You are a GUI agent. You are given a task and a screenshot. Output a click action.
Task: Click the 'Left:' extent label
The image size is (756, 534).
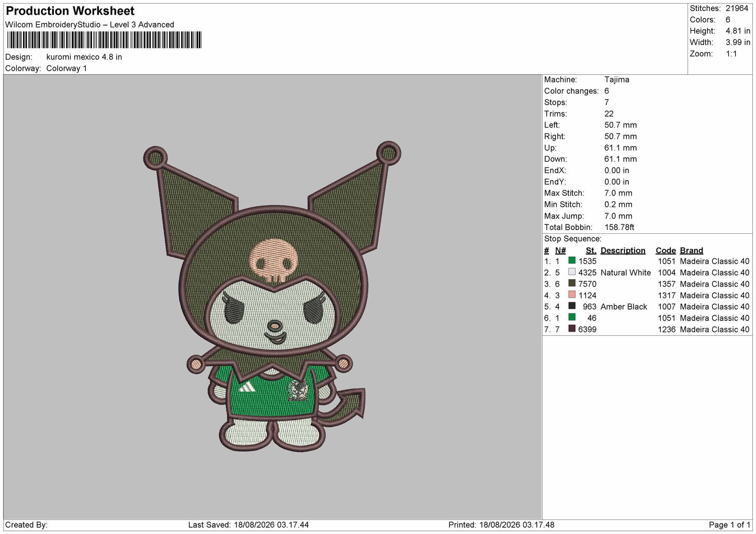coord(552,125)
